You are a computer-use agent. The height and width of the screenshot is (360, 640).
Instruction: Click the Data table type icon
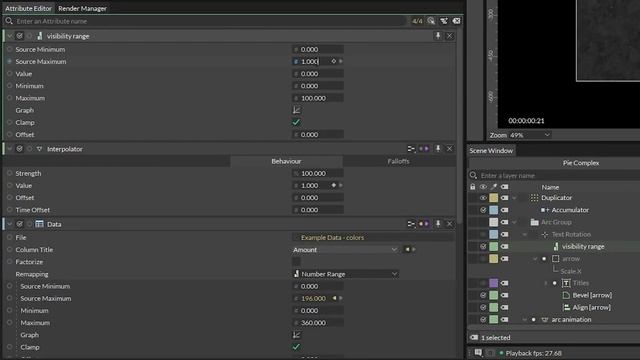click(x=39, y=224)
